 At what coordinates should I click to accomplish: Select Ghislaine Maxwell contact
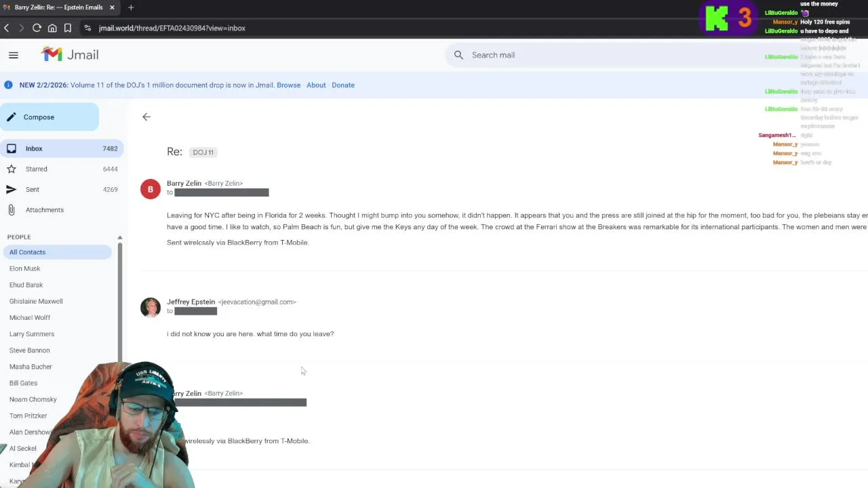pos(36,301)
